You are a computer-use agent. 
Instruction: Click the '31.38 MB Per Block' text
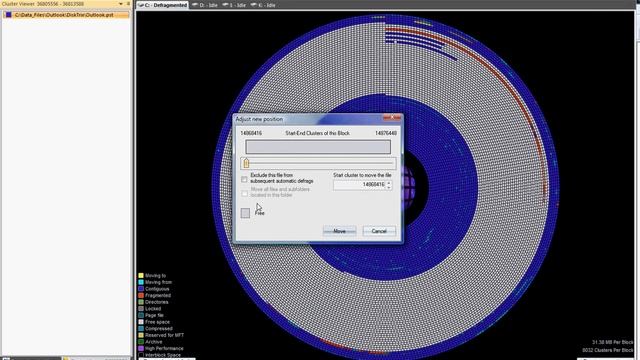click(612, 342)
